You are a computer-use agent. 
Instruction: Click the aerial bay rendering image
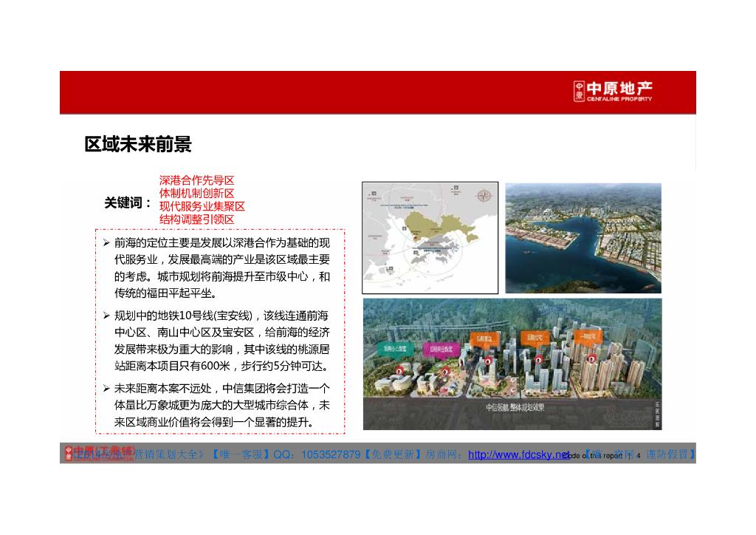tap(583, 237)
